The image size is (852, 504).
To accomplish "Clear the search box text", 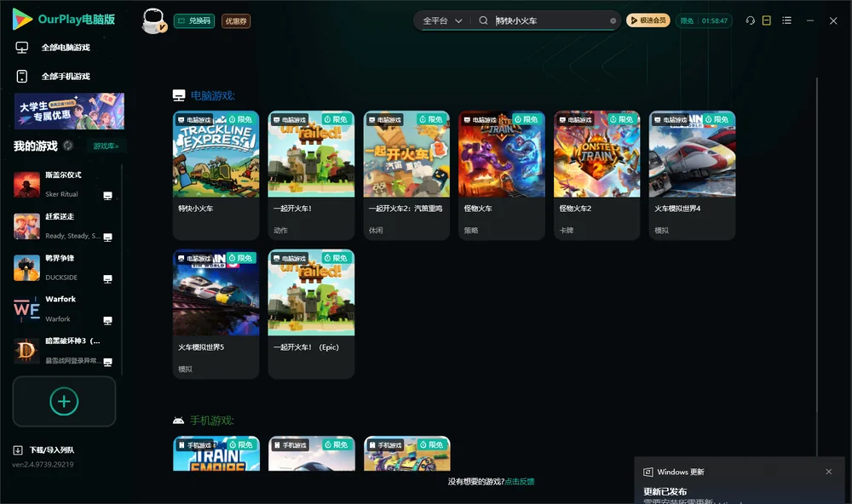I will (x=613, y=20).
